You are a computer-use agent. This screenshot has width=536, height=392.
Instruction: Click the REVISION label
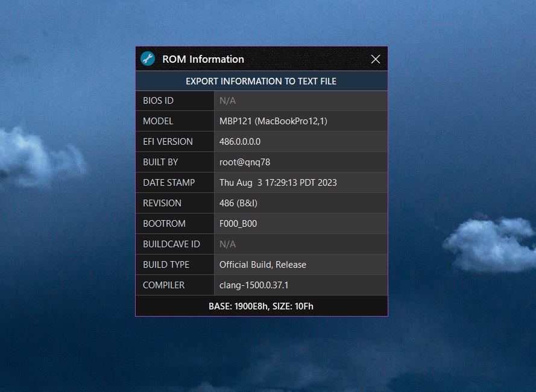162,203
